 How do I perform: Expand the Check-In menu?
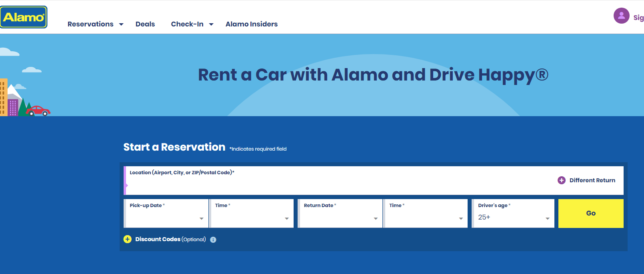[x=192, y=24]
